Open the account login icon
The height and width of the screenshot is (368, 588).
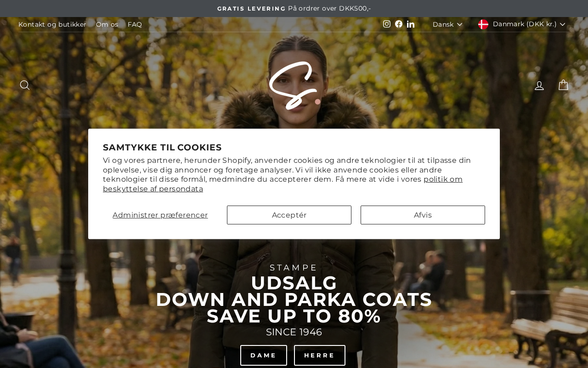[539, 85]
